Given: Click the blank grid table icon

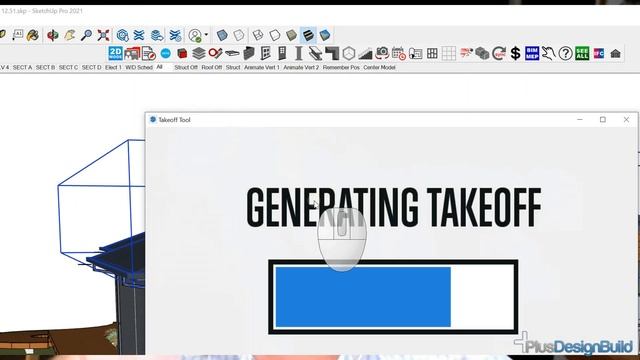Looking at the screenshot, I should pos(449,53).
